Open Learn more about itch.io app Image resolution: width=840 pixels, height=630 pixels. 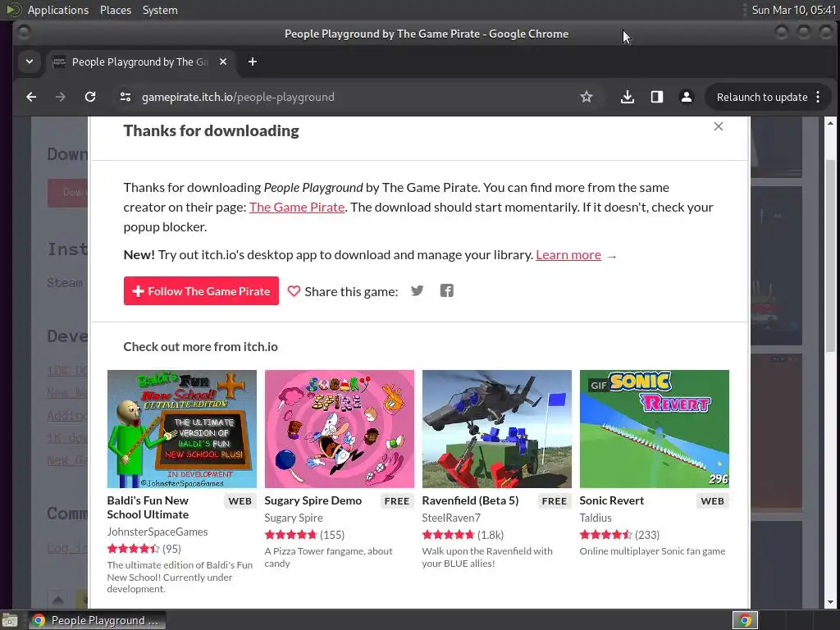568,255
